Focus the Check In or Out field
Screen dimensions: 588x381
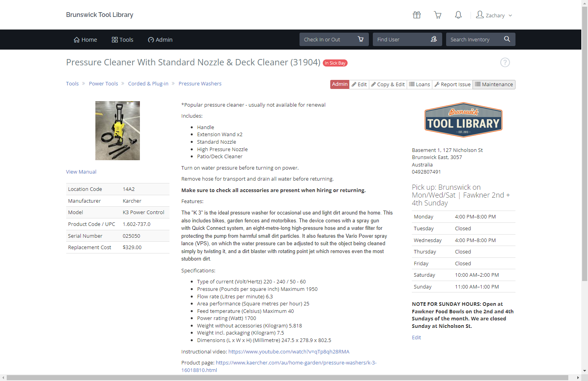tap(334, 39)
